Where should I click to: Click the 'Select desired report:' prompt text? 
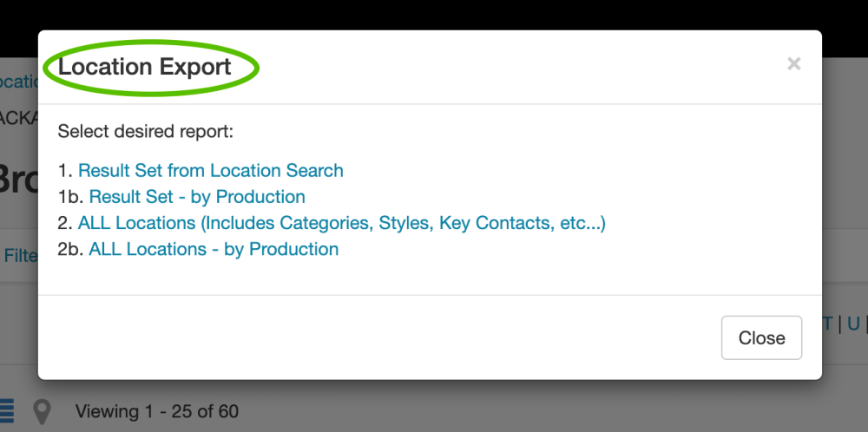point(146,133)
